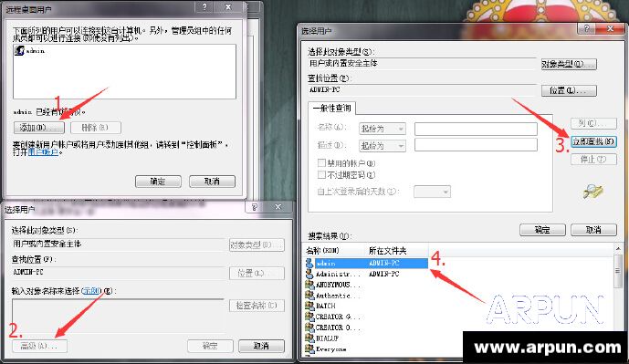Select the CREATOR O... entry

338,328
